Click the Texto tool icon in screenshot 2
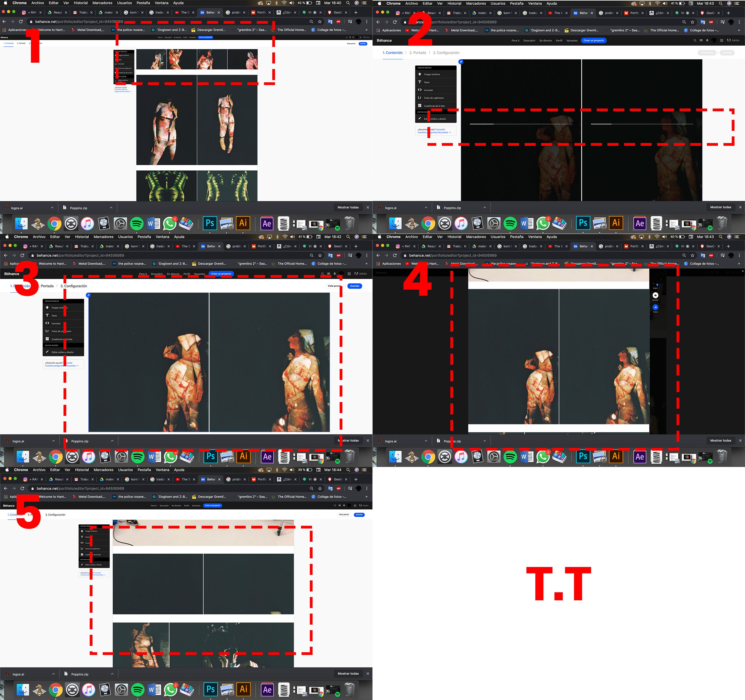The image size is (745, 700). pos(420,82)
